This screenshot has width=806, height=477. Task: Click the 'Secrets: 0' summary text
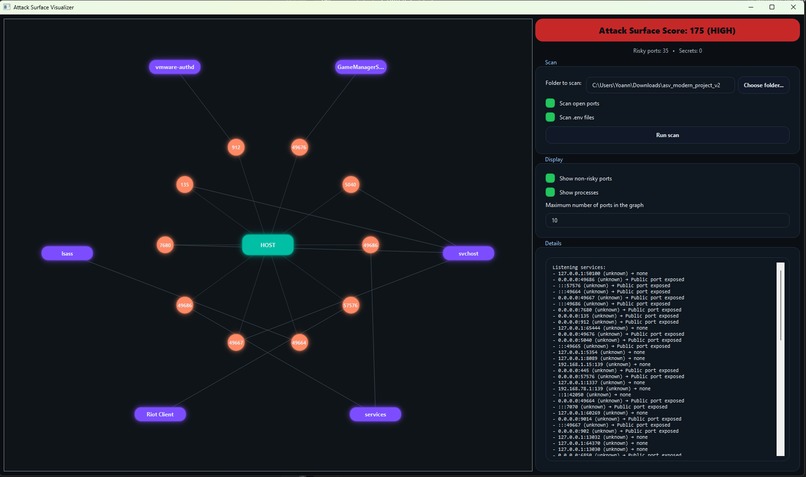[x=690, y=51]
